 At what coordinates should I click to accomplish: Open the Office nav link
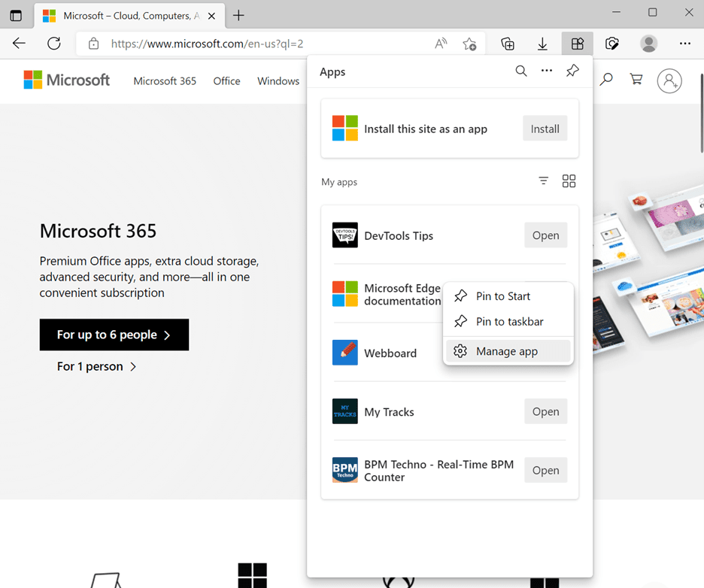pyautogui.click(x=226, y=81)
